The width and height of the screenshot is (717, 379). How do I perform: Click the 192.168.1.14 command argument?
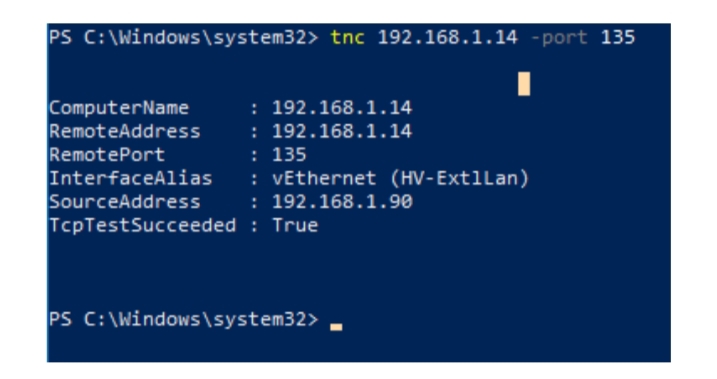pos(448,37)
